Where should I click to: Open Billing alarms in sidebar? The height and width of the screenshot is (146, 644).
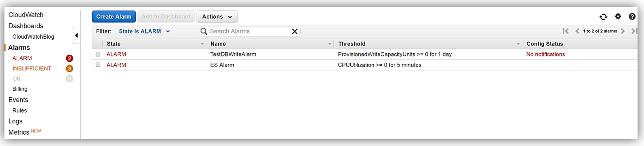[20, 89]
